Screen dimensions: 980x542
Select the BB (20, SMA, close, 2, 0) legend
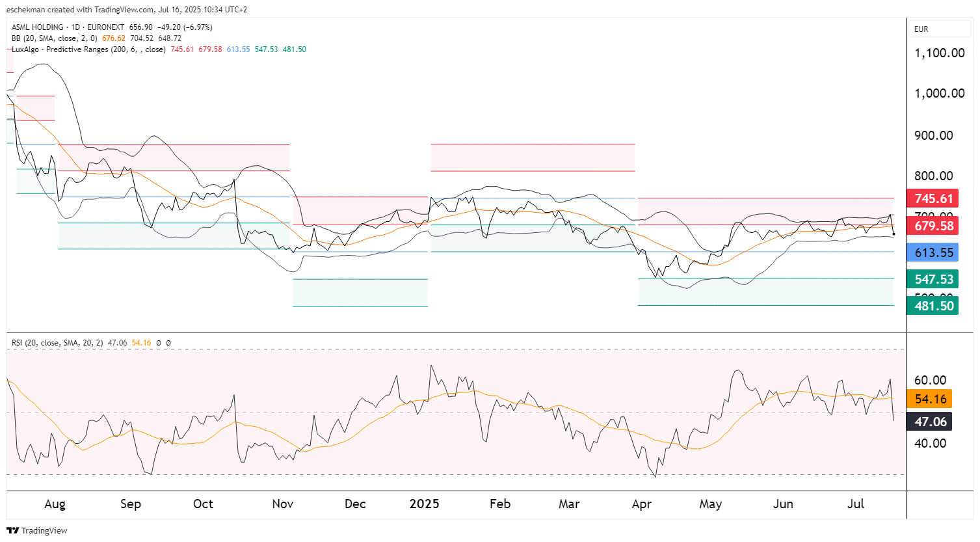[55, 38]
